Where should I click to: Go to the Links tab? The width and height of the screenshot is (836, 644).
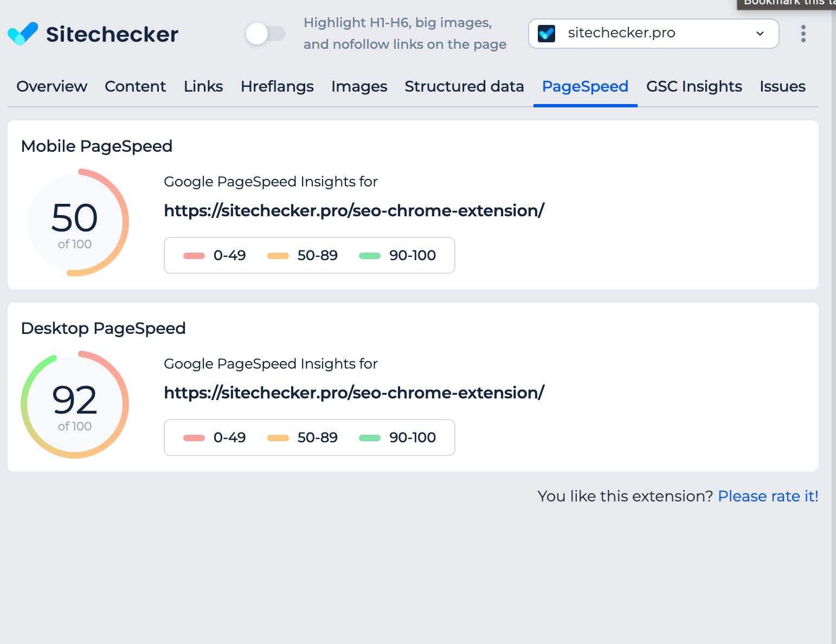point(203,87)
